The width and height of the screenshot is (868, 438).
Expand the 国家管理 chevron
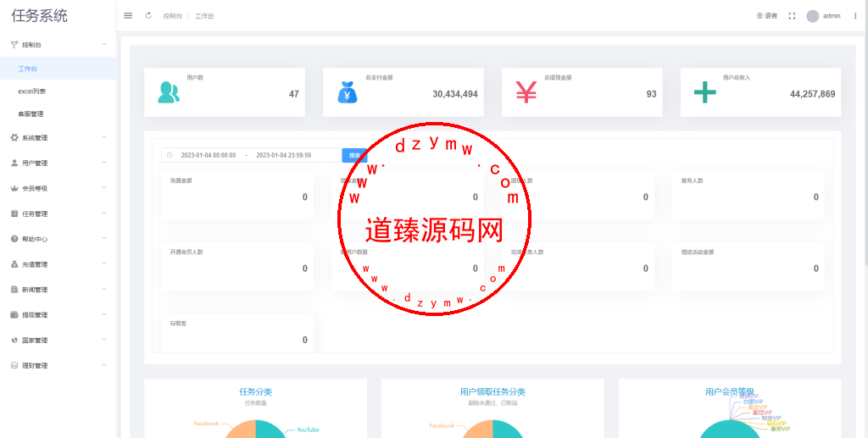tap(104, 340)
